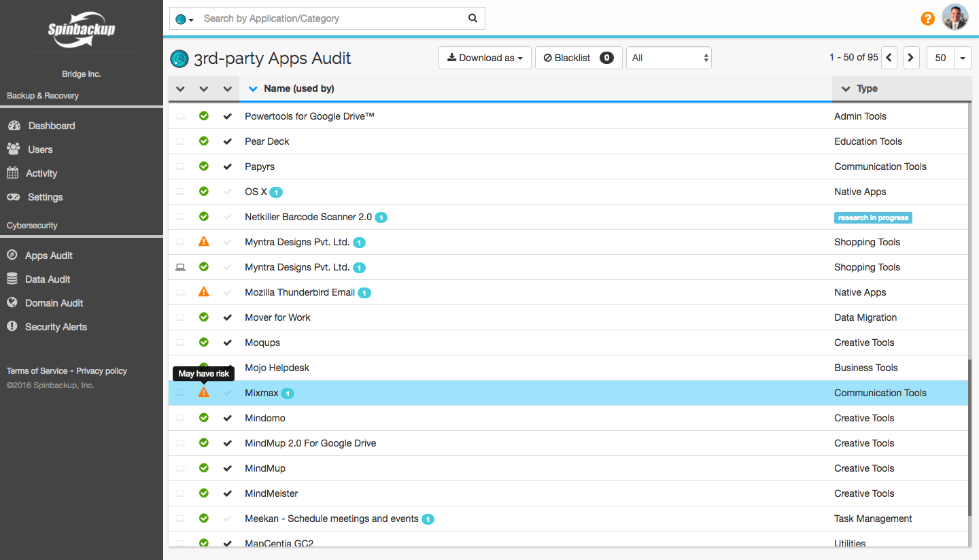Click the green status icon for Pear Deck
The image size is (979, 560).
(x=204, y=141)
